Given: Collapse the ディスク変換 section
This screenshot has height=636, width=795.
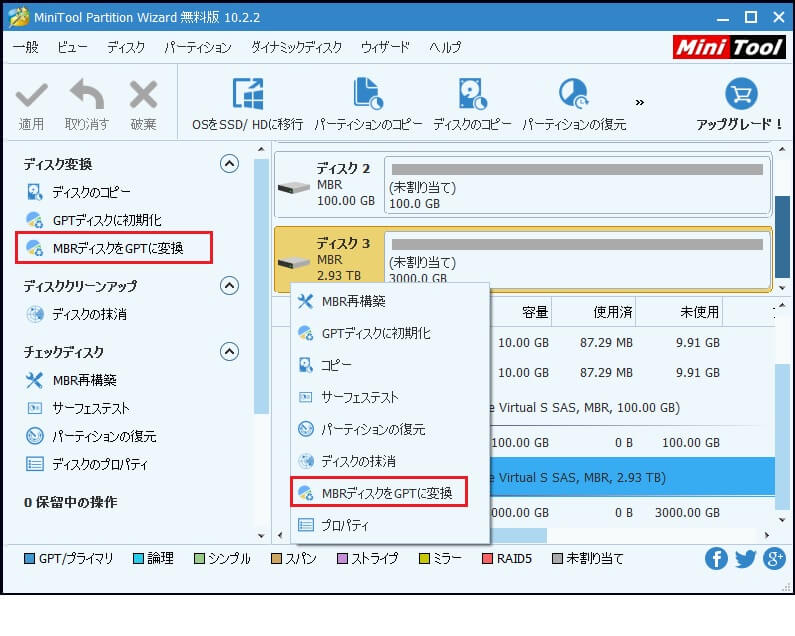Looking at the screenshot, I should tap(229, 164).
